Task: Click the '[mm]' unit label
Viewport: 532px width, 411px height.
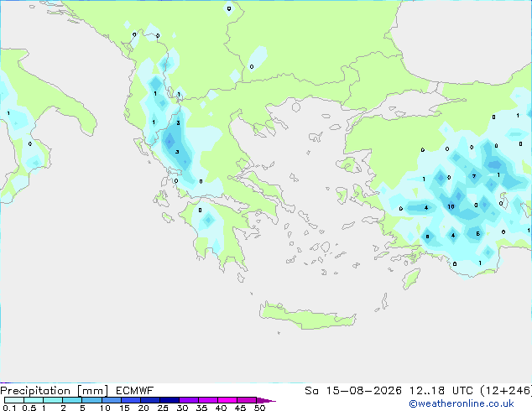Action: (92, 391)
